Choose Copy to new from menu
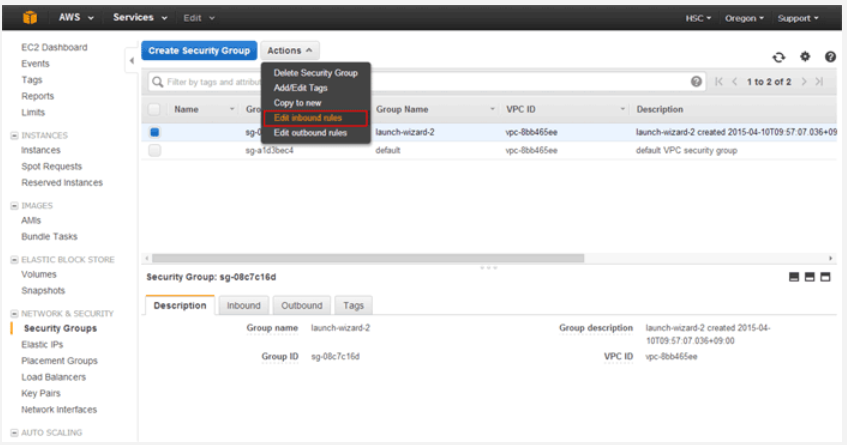 297,103
